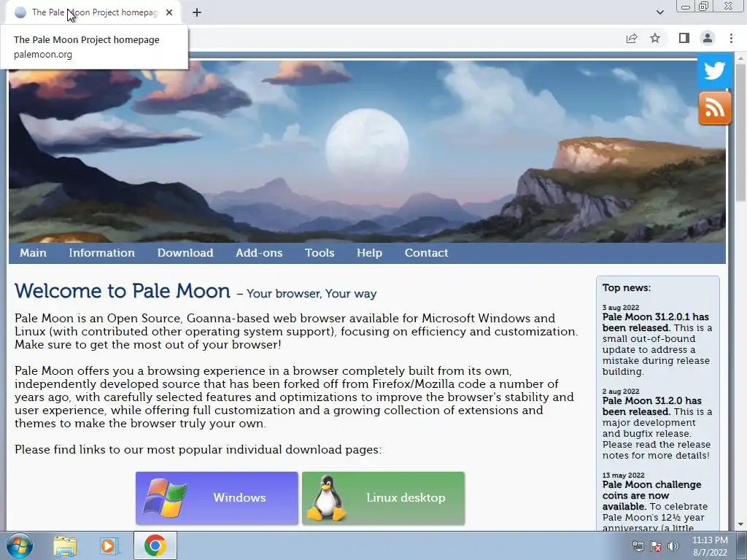Open the Information navigation menu
This screenshot has height=560, width=747.
(101, 253)
